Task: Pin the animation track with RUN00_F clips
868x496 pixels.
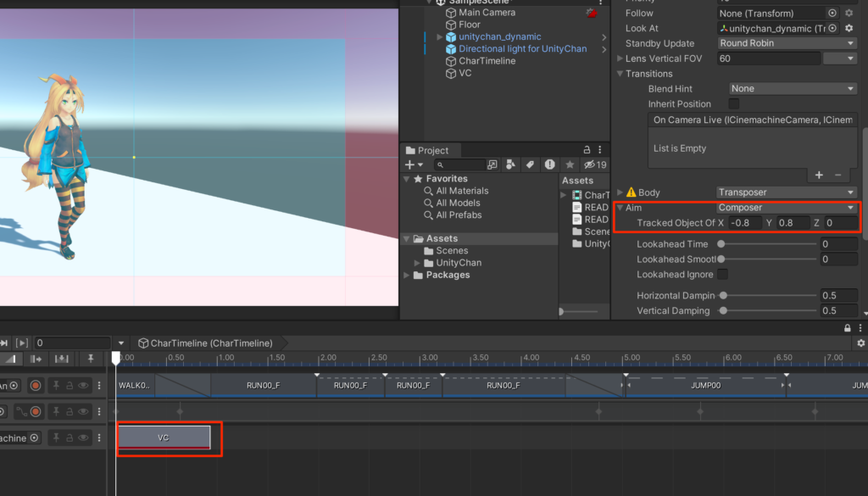Action: point(56,385)
